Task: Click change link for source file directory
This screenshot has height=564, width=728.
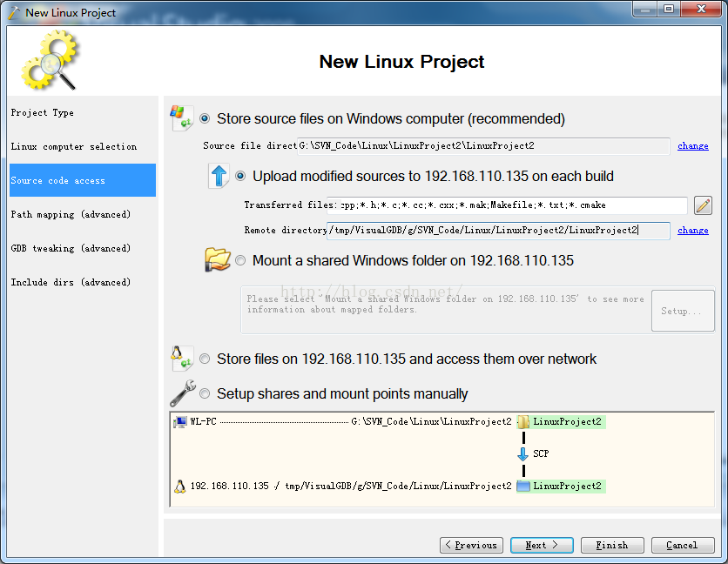Action: 692,145
